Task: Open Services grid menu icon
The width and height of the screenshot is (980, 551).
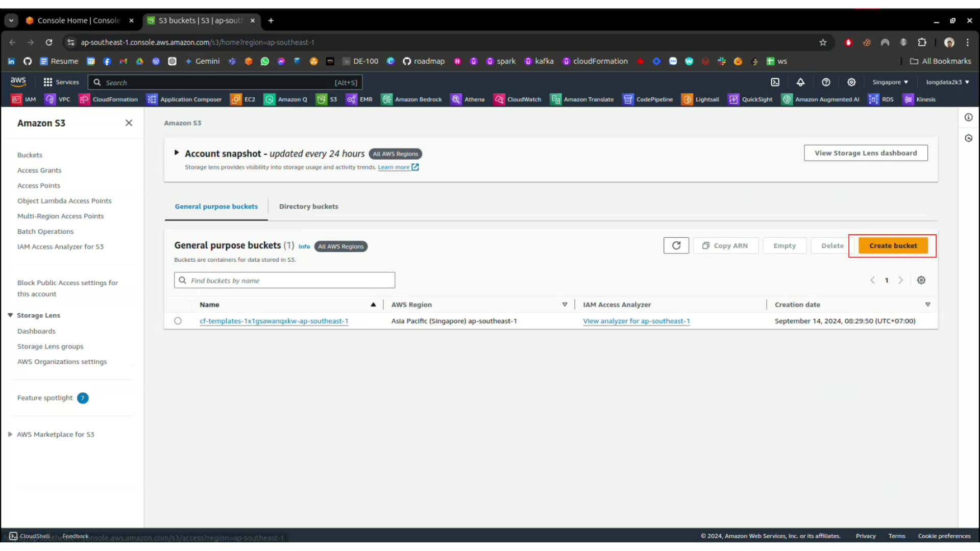Action: 48,82
